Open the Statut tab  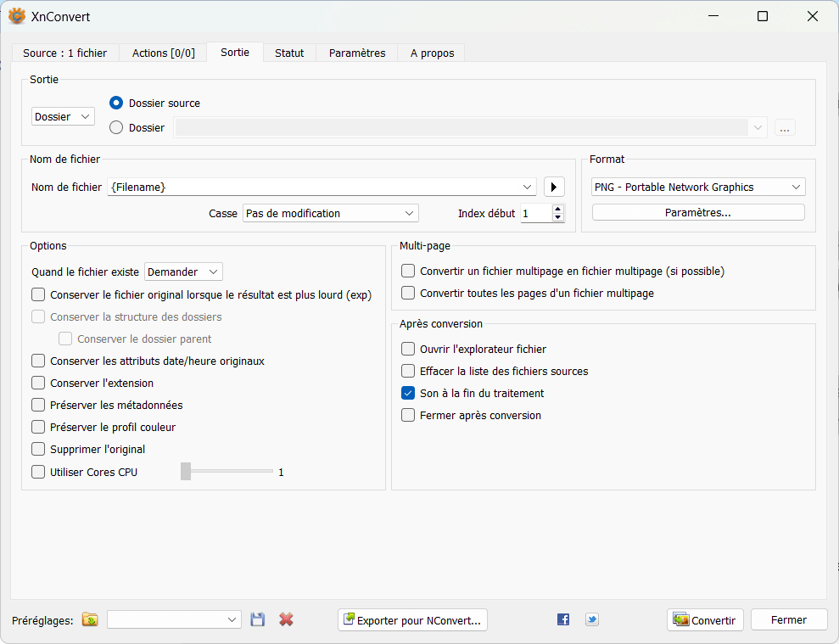pyautogui.click(x=289, y=53)
